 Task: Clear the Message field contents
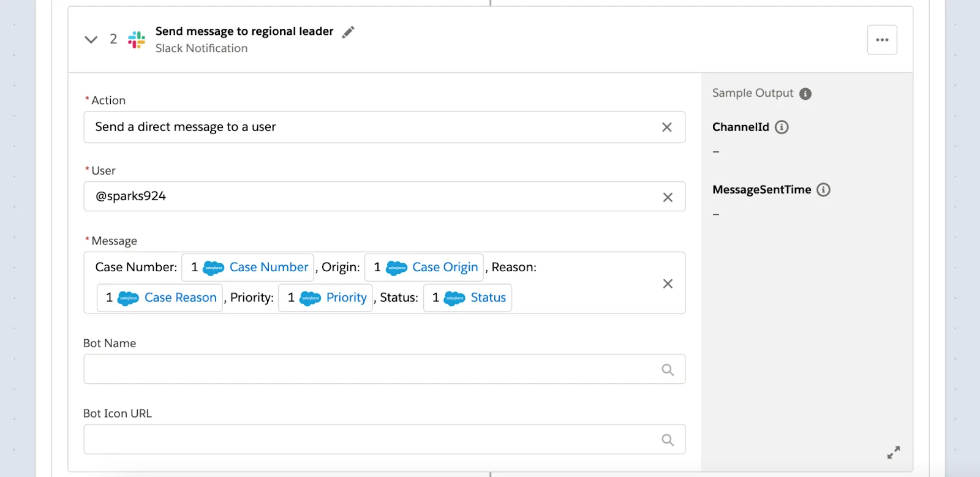[x=668, y=284]
